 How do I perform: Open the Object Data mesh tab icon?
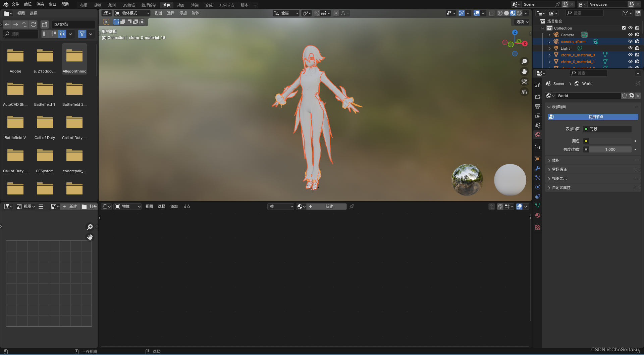coord(538,206)
